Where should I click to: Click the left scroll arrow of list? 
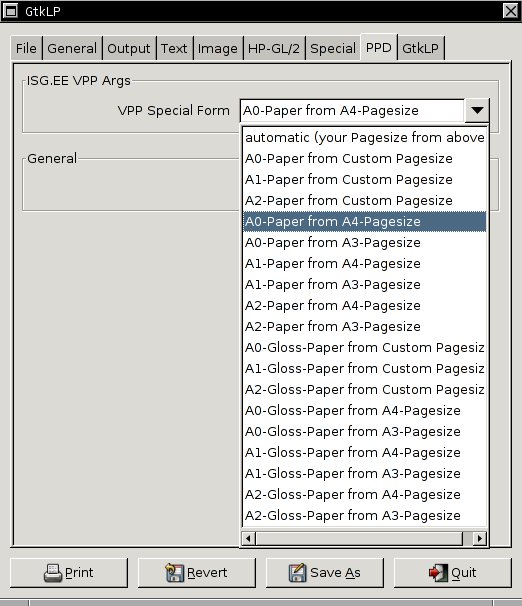click(248, 538)
